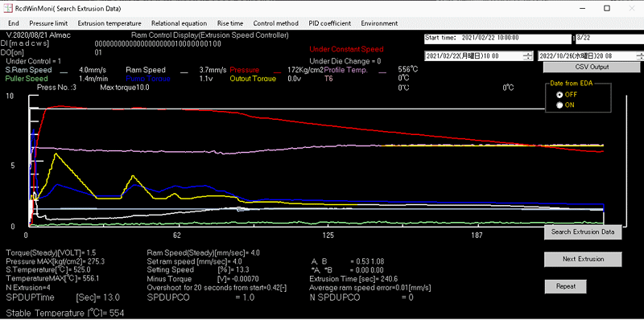Click the Start time text field
The image size is (644, 320).
pyautogui.click(x=497, y=39)
